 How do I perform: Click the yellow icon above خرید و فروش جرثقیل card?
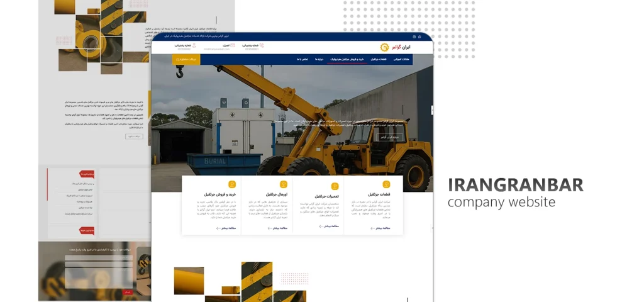[x=232, y=184]
